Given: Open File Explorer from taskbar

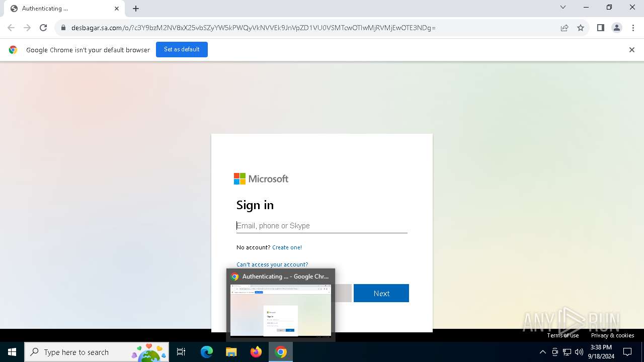Looking at the screenshot, I should click(231, 352).
